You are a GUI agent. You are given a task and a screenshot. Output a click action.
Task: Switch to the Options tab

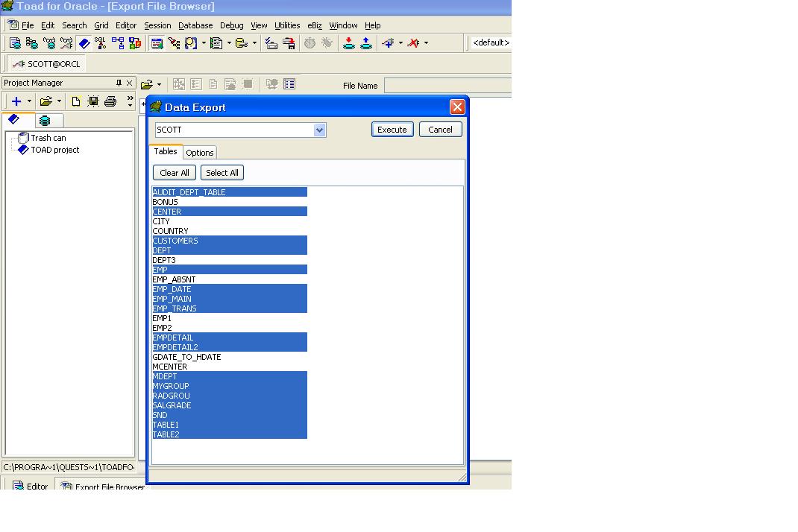coord(200,153)
